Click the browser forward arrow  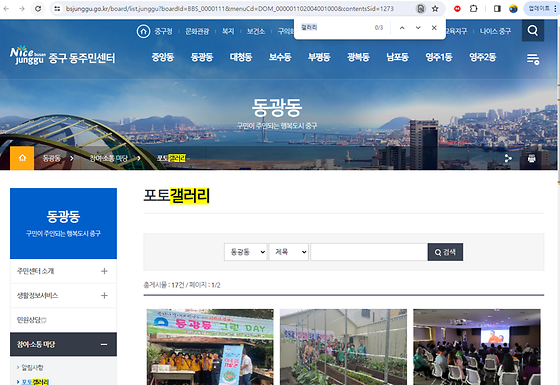[x=22, y=9]
